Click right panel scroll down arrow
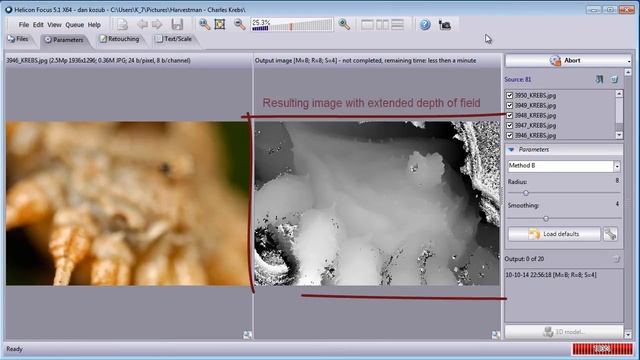 [628, 335]
